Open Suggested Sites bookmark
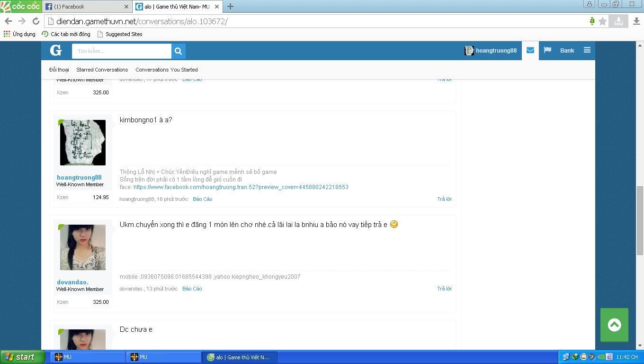644x364 pixels. tap(119, 34)
